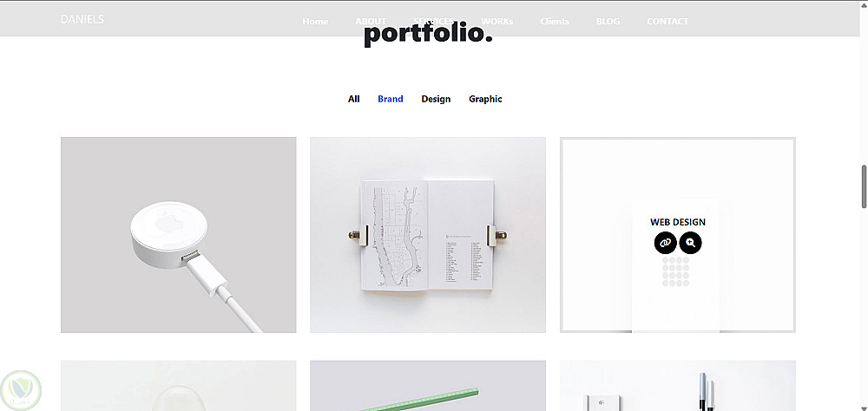Go to the ABOUT page
868x411 pixels.
(x=371, y=22)
